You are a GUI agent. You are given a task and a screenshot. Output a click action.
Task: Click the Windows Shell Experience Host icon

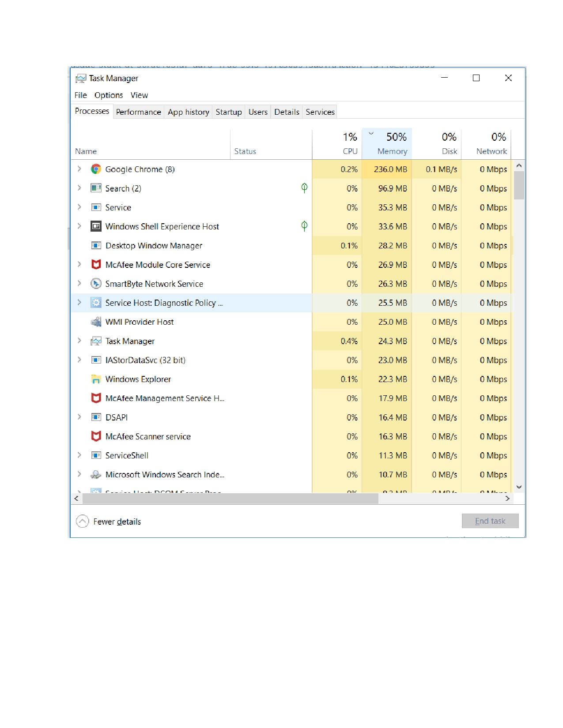coord(96,226)
